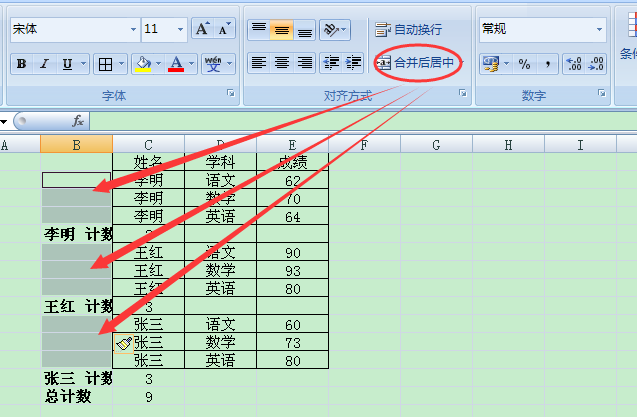This screenshot has height=417, width=637.
Task: Toggle underline formatting button
Action: click(67, 64)
